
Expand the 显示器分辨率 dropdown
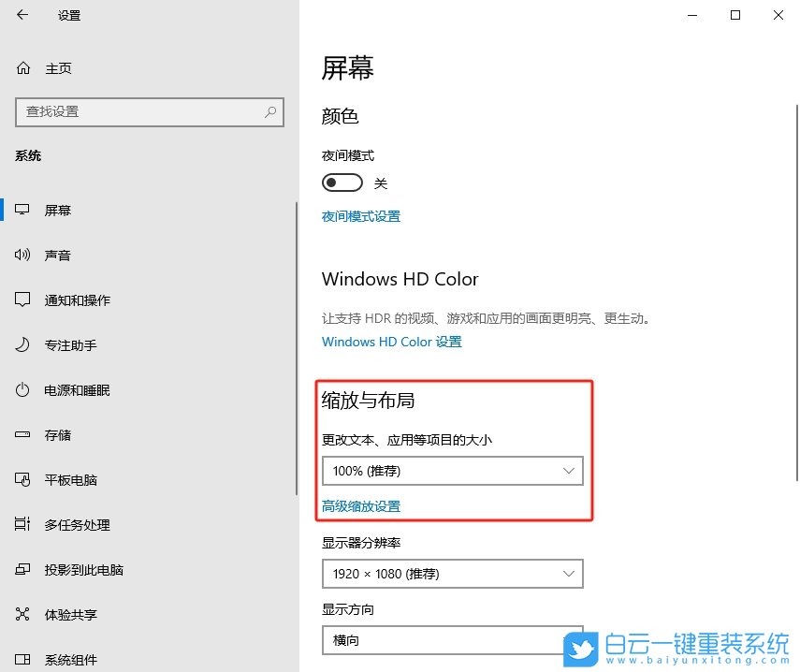coord(452,574)
